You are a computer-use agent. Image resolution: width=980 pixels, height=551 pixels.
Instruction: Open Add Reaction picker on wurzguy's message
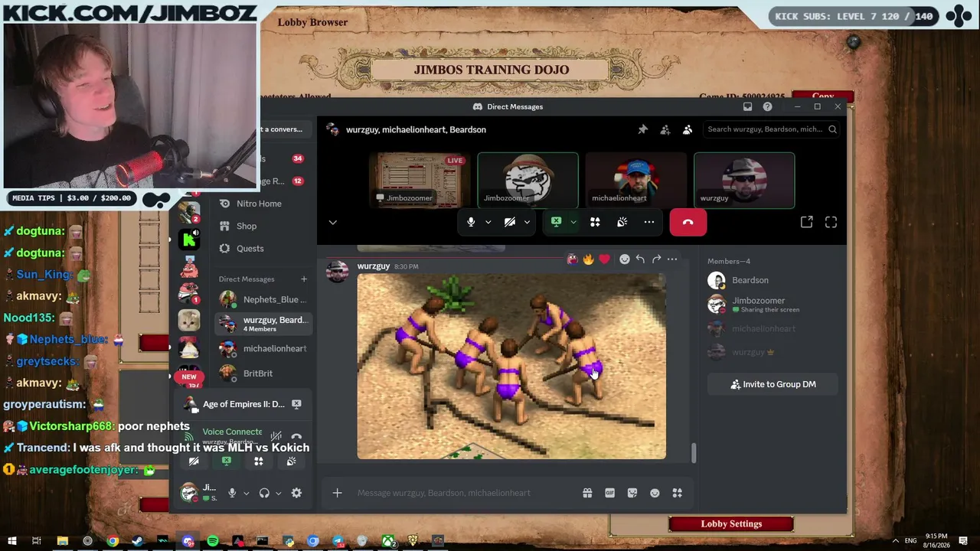pos(624,259)
